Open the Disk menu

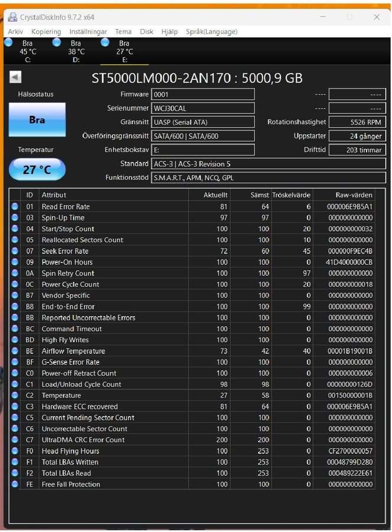tap(146, 31)
